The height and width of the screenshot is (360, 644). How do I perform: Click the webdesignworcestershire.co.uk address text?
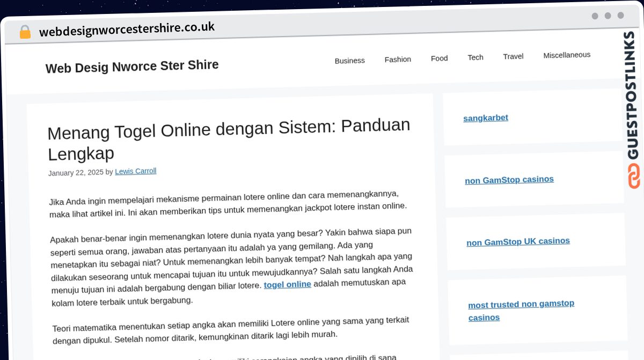pos(127,28)
